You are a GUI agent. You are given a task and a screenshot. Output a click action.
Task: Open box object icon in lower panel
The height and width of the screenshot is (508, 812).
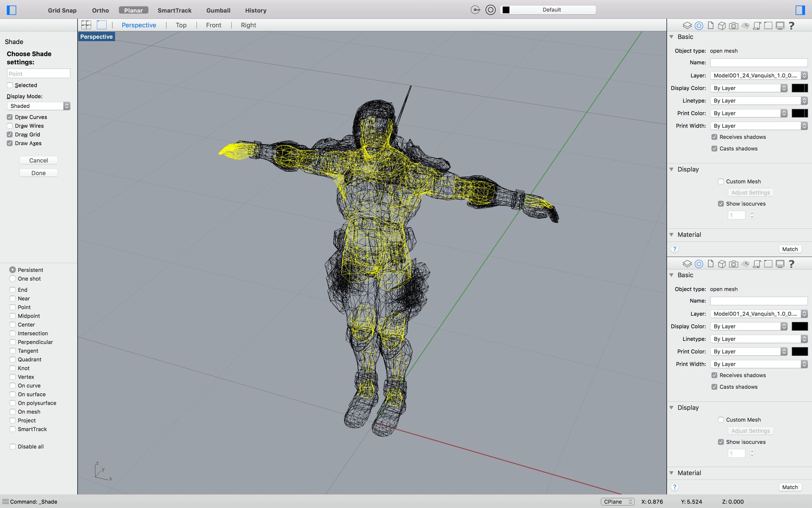pos(722,264)
